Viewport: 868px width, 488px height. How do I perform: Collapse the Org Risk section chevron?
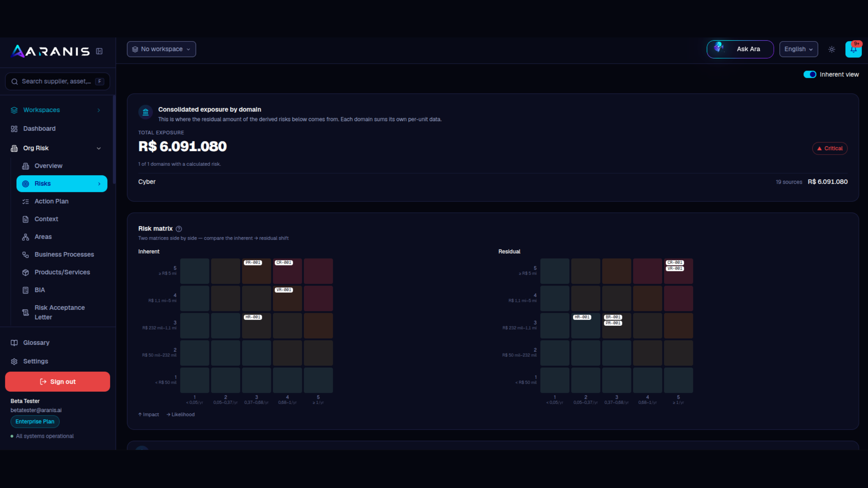click(99, 148)
